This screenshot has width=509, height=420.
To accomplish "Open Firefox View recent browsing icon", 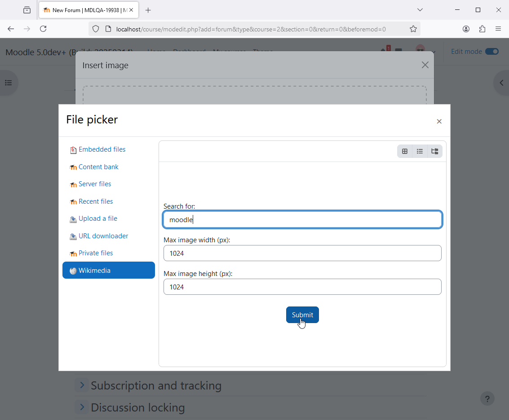I will pos(27,10).
